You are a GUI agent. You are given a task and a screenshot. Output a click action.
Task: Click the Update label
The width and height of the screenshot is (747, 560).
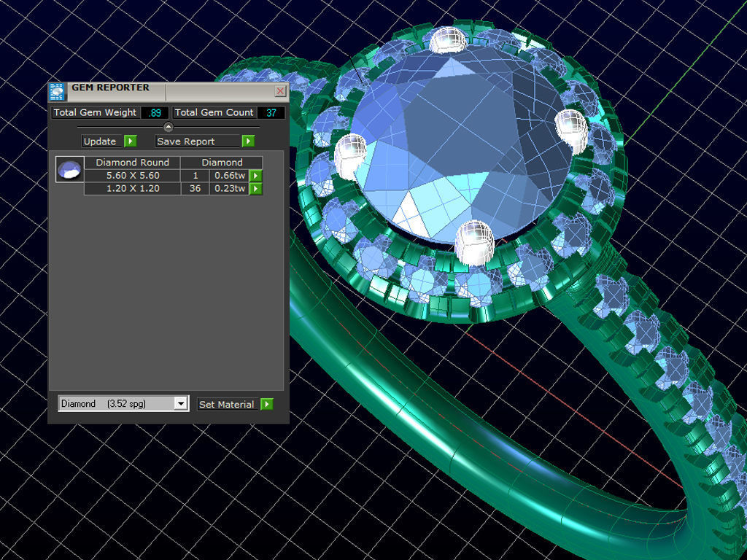(102, 141)
